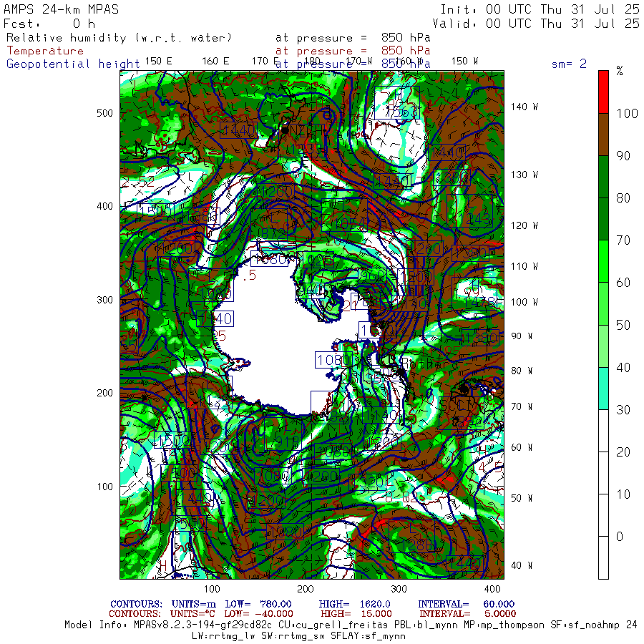Click the 'SCCI' station label on the map
644x644 pixels.
click(x=456, y=406)
